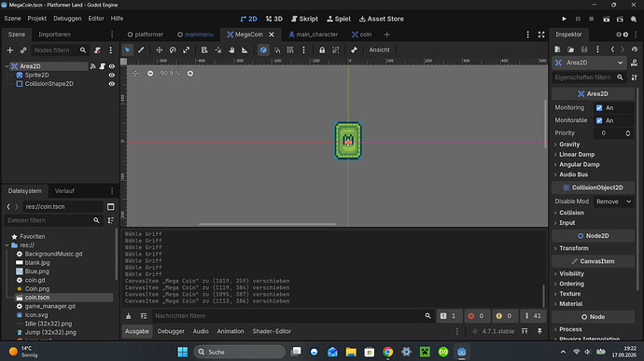This screenshot has height=361, width=644.
Task: Select the Rotate Mode tool
Action: point(173,50)
